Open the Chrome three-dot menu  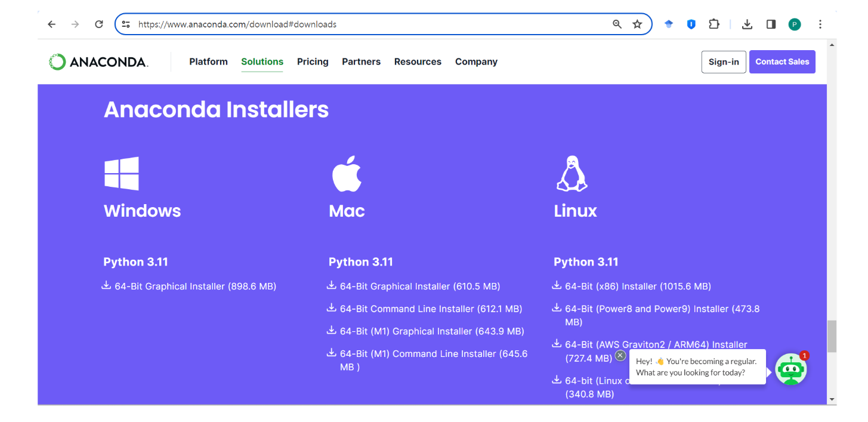pos(820,24)
